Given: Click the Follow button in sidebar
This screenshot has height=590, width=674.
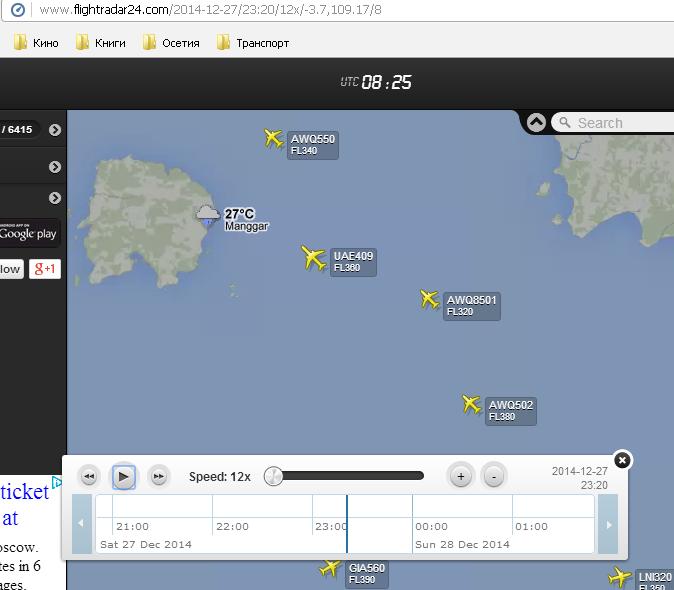Looking at the screenshot, I should click(11, 269).
